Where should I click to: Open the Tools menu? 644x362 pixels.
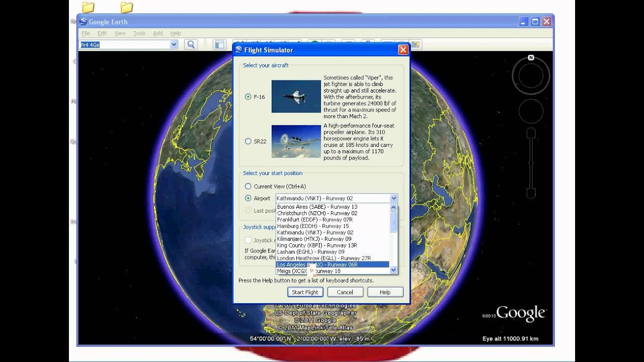(x=139, y=33)
